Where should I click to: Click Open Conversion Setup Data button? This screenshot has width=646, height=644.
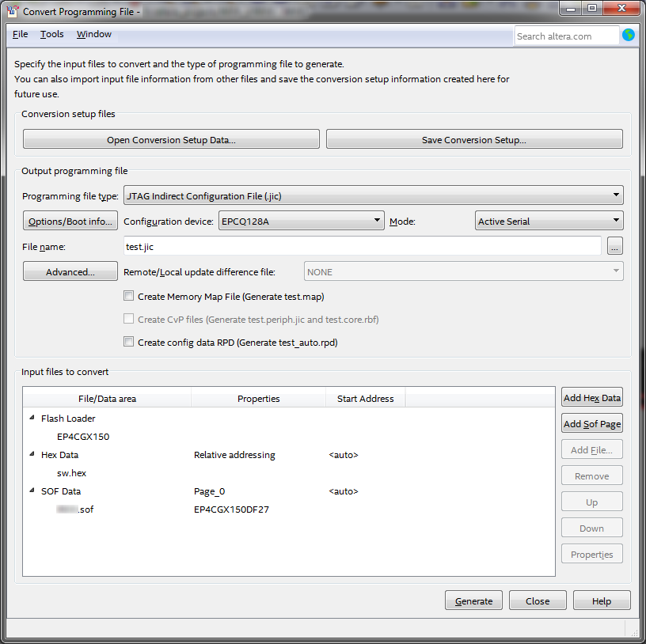tap(171, 139)
